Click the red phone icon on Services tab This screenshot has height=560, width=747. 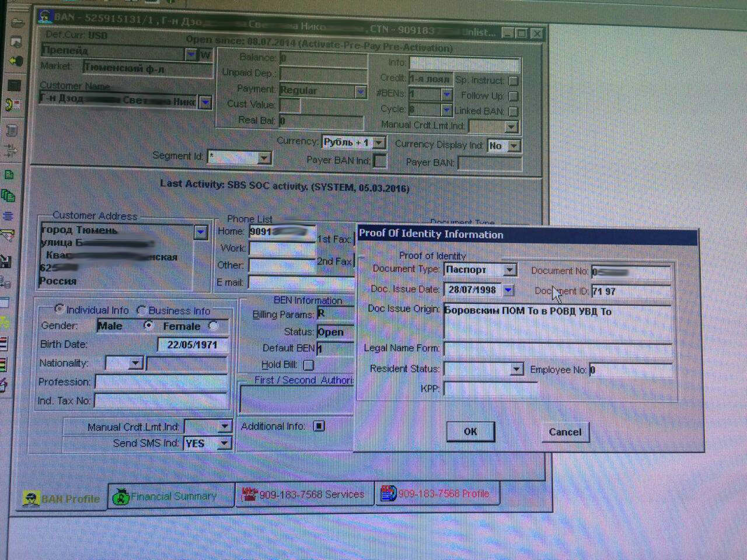tap(249, 494)
